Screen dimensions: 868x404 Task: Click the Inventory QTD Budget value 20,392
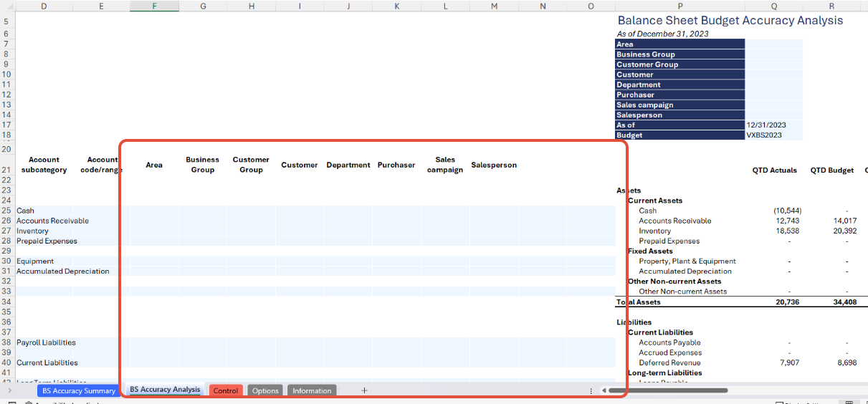click(844, 231)
